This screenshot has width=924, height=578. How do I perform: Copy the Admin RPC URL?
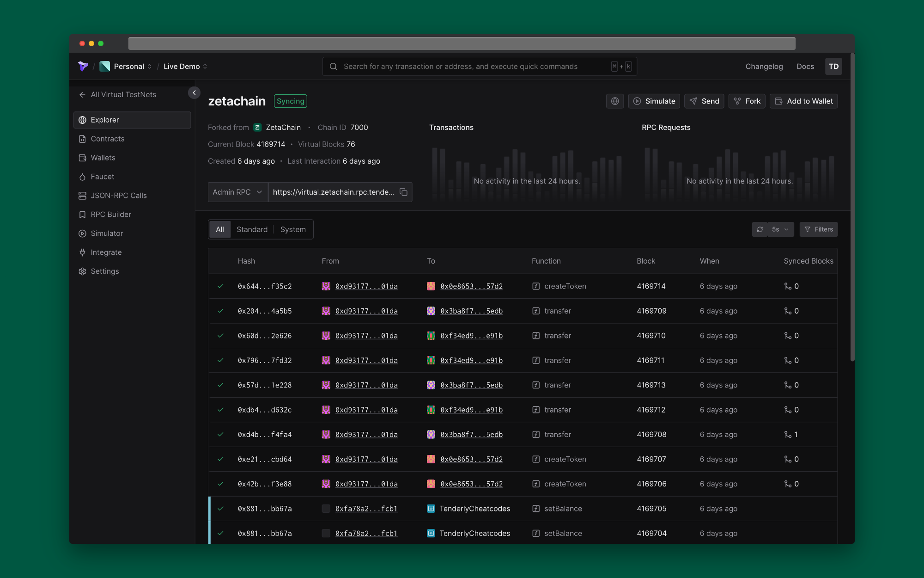point(403,192)
